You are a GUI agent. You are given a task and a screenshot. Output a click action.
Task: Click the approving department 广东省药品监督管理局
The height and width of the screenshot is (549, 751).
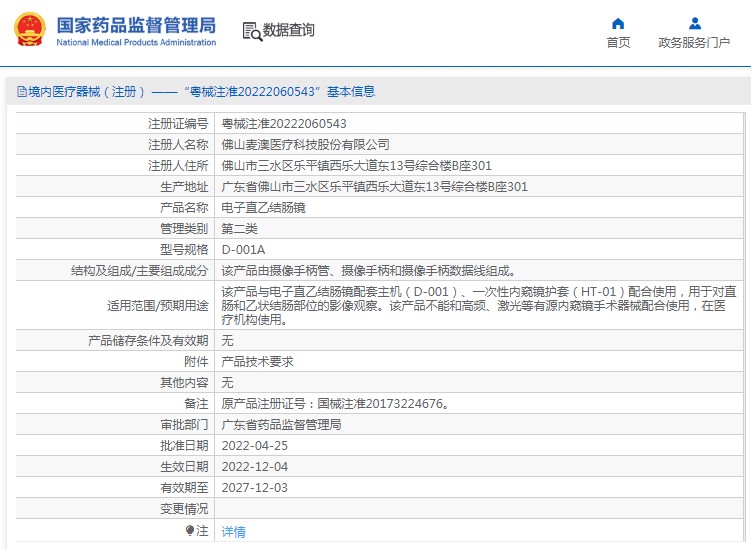[x=281, y=424]
